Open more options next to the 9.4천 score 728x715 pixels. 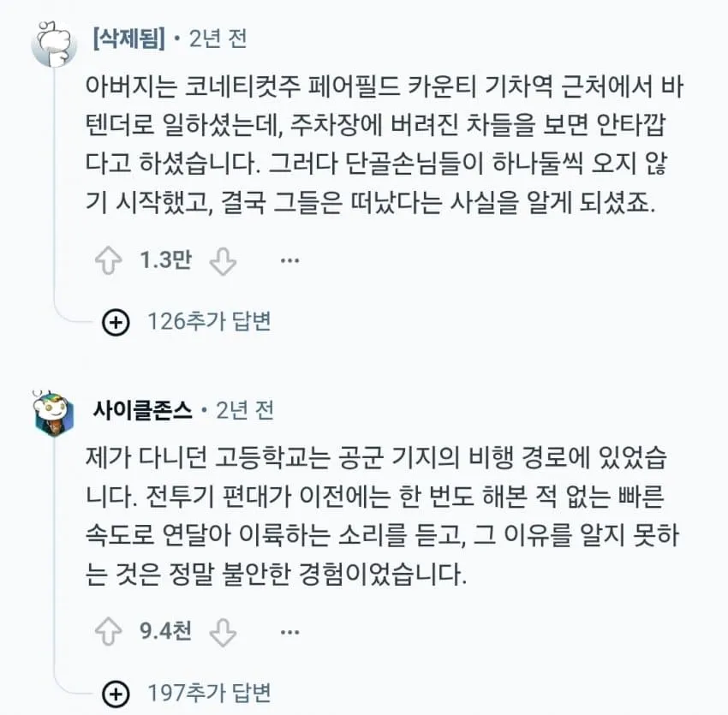[x=289, y=632]
